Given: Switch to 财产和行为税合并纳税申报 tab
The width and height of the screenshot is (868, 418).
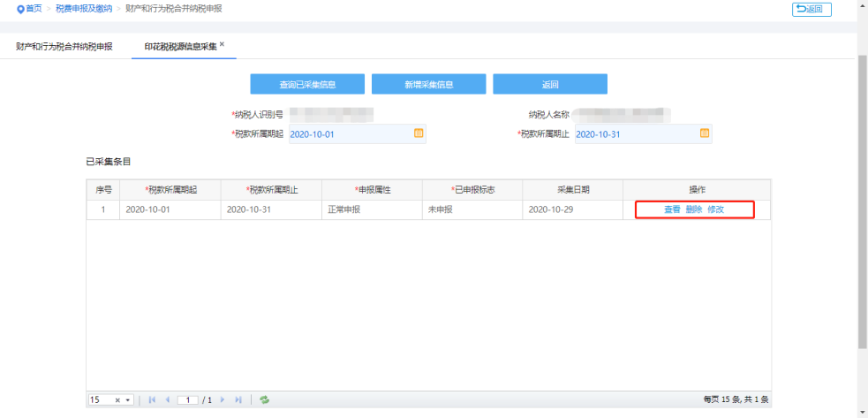Looking at the screenshot, I should pos(64,47).
